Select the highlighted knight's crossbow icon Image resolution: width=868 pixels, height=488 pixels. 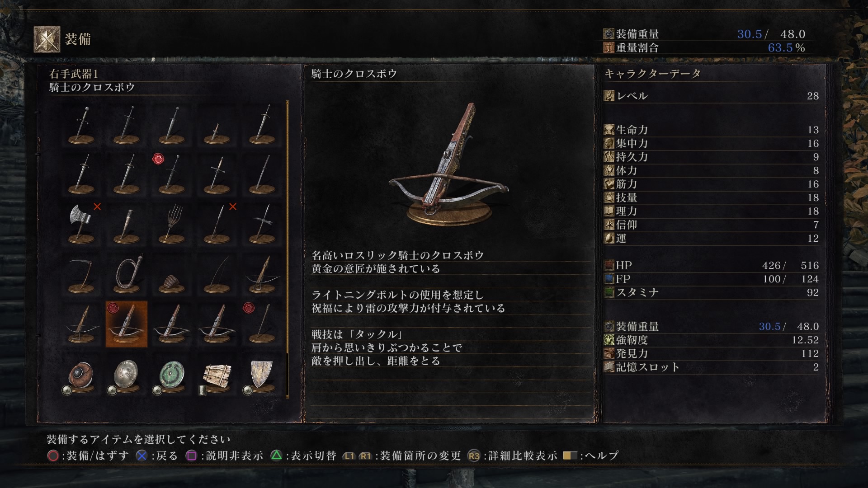coord(127,324)
